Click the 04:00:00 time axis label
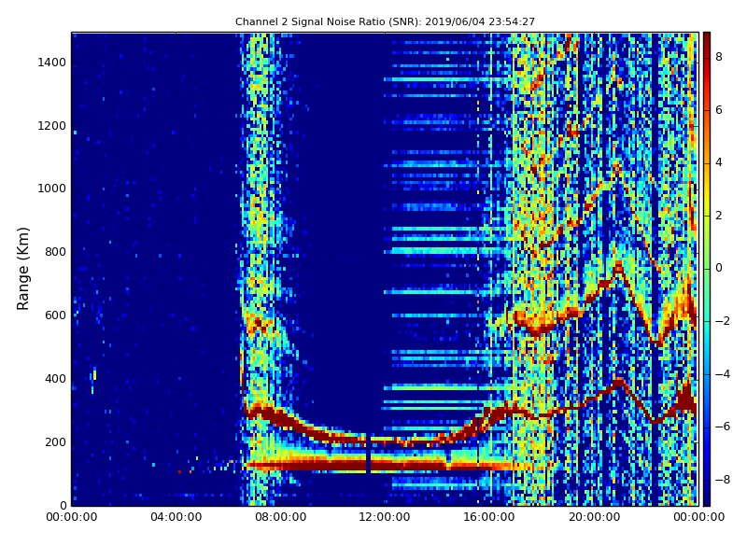Viewport: 747px width, 560px height. (176, 517)
